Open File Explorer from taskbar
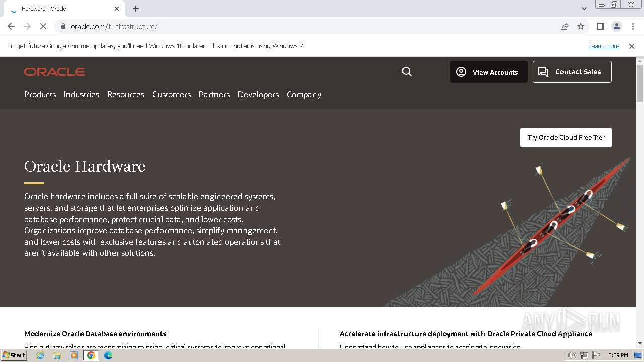The image size is (644, 362). click(57, 355)
